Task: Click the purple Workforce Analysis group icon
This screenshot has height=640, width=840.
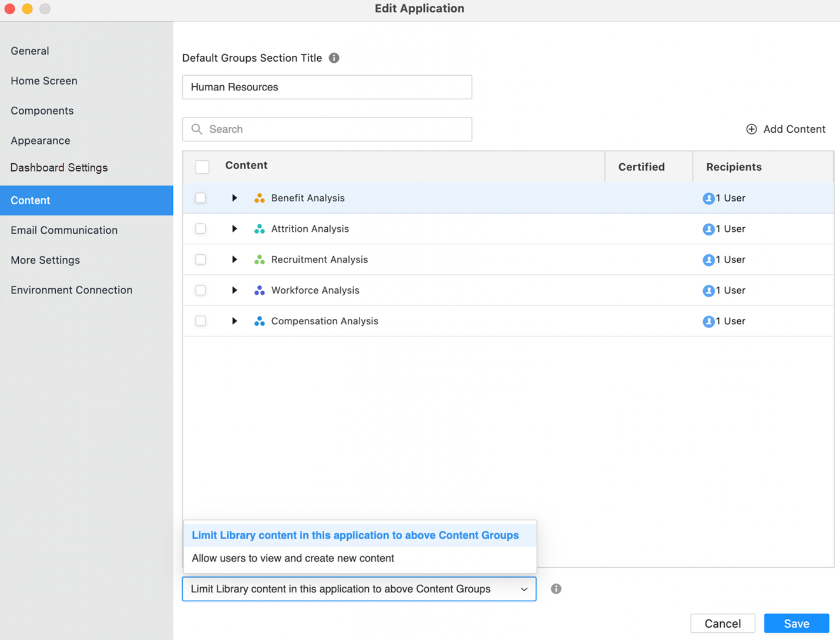Action: click(259, 291)
